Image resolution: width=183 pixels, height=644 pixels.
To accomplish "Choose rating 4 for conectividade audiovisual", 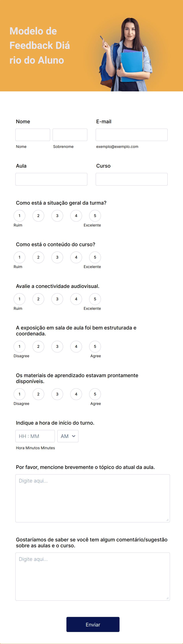I will tap(76, 299).
